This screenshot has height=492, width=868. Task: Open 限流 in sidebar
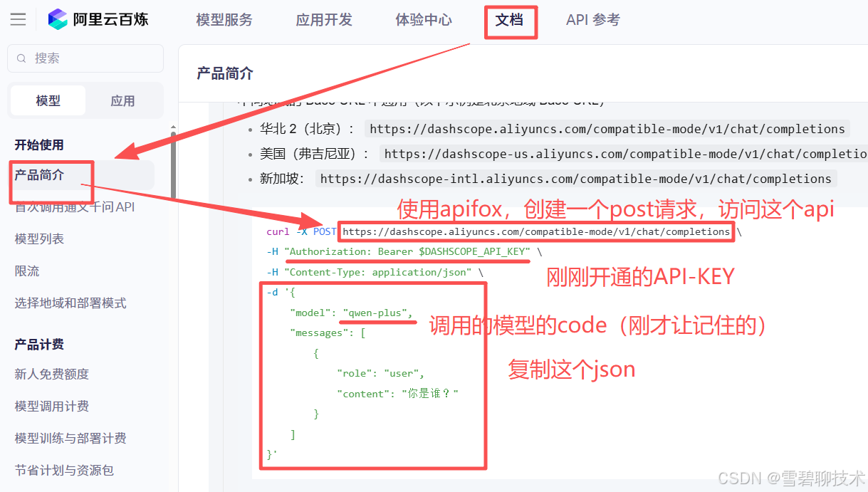[27, 271]
